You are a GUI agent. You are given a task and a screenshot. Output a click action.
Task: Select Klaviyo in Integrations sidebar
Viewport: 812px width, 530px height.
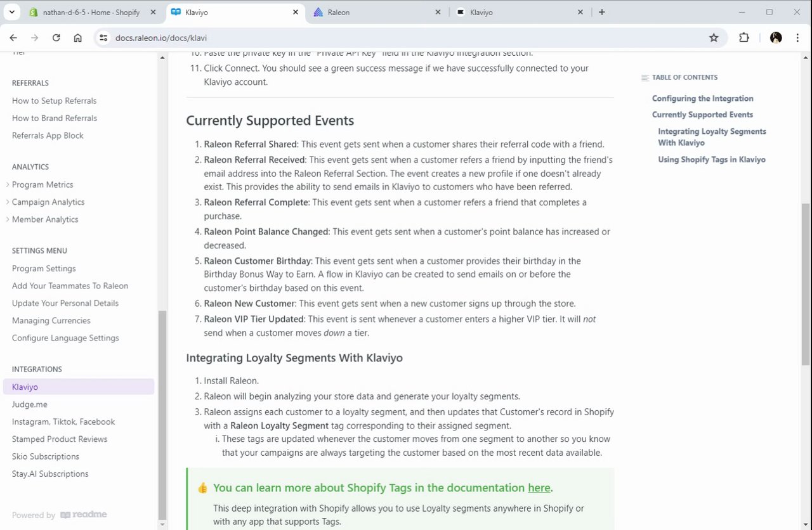[79, 387]
